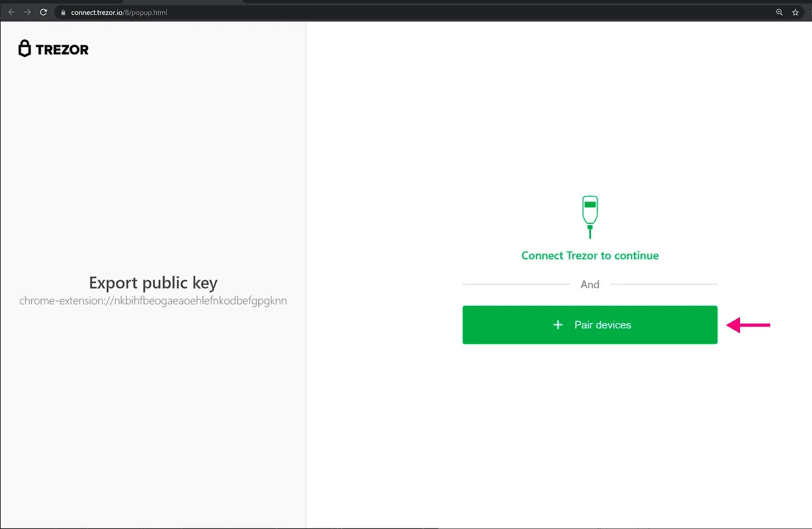This screenshot has width=812, height=529.
Task: Click the Export public key heading
Action: click(x=153, y=282)
